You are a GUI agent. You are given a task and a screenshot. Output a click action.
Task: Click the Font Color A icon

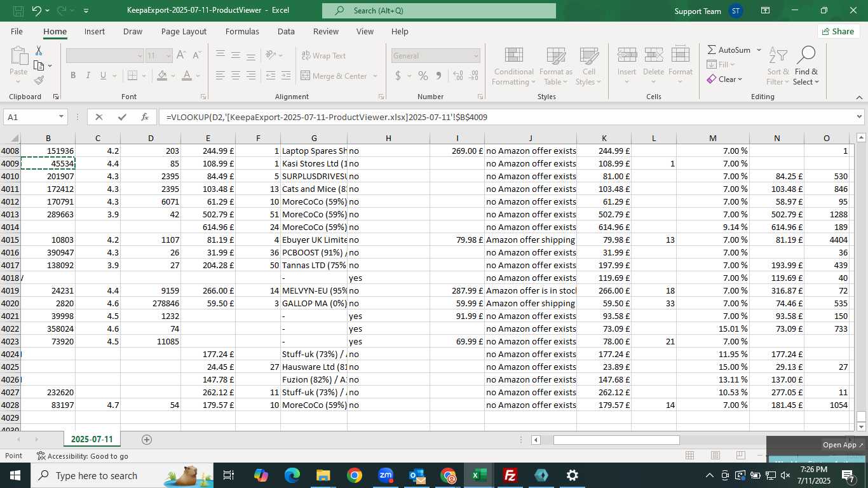pos(187,76)
